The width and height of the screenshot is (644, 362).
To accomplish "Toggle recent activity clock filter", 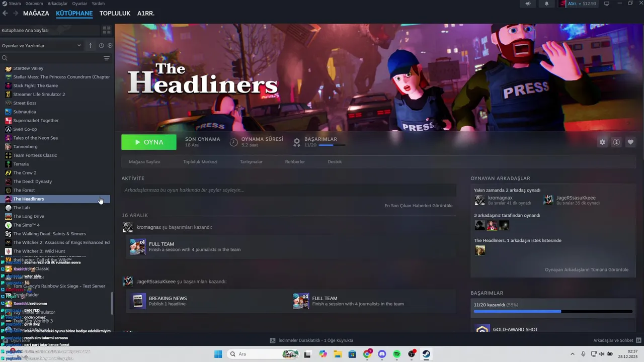I will click(101, 46).
